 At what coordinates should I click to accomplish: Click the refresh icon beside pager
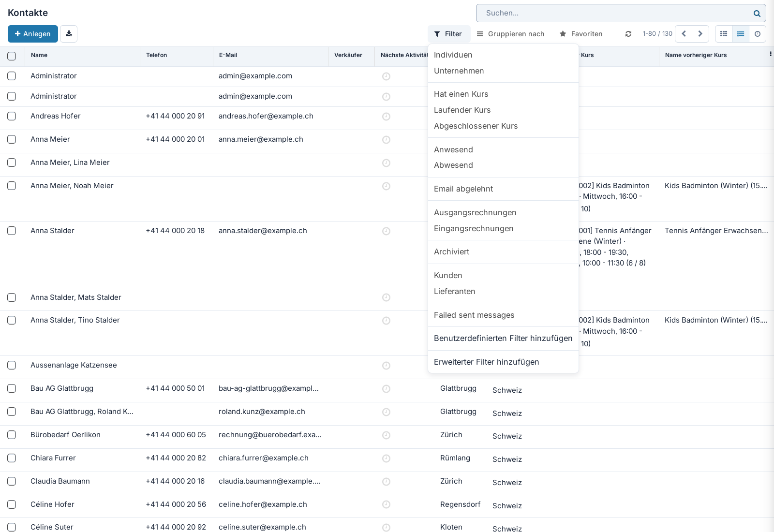(x=628, y=34)
